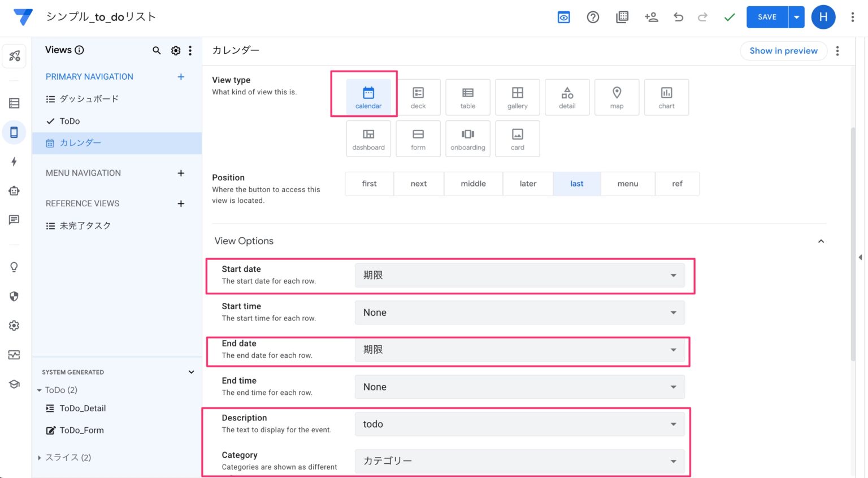Select the deck view type
The image size is (868, 478).
coord(418,97)
